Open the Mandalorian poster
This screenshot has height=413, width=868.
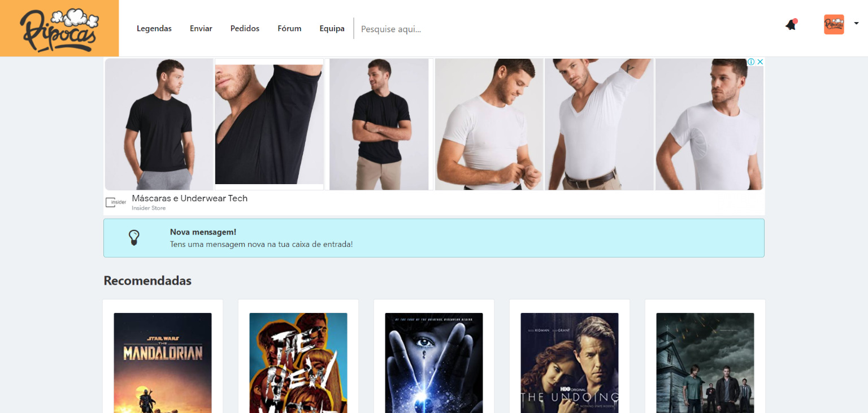click(x=163, y=363)
